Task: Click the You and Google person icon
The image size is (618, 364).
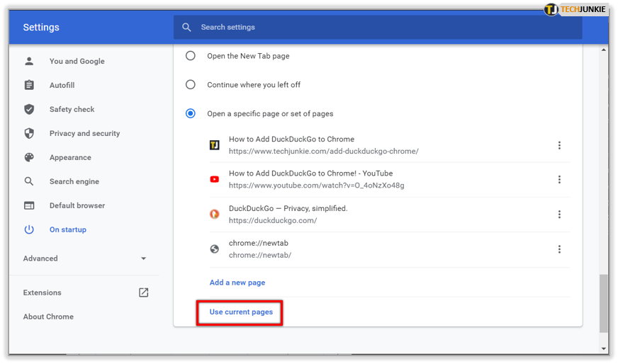Action: (29, 61)
